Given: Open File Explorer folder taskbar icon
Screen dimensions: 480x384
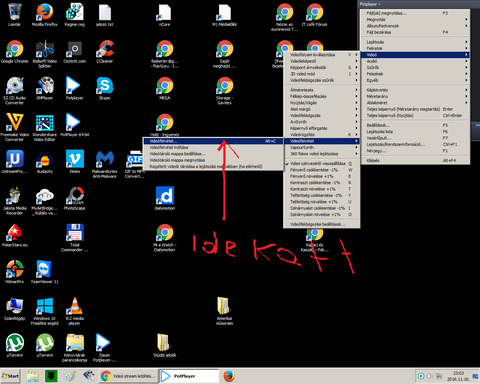Looking at the screenshot, I should click(32, 376).
